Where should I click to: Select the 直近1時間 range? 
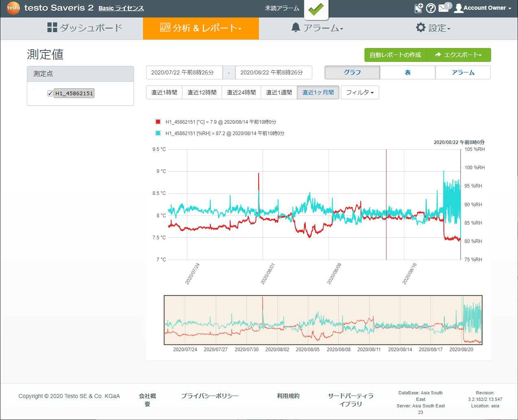pos(164,92)
